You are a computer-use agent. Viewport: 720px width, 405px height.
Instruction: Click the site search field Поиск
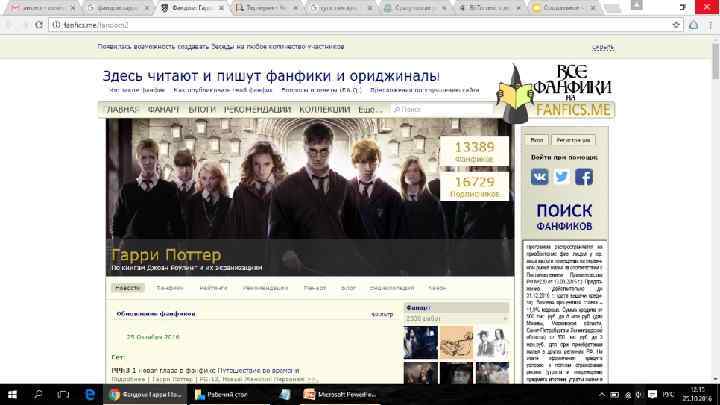tap(443, 109)
